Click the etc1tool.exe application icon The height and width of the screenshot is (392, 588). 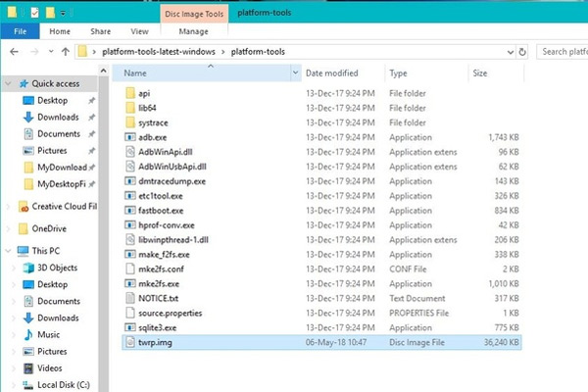click(130, 196)
